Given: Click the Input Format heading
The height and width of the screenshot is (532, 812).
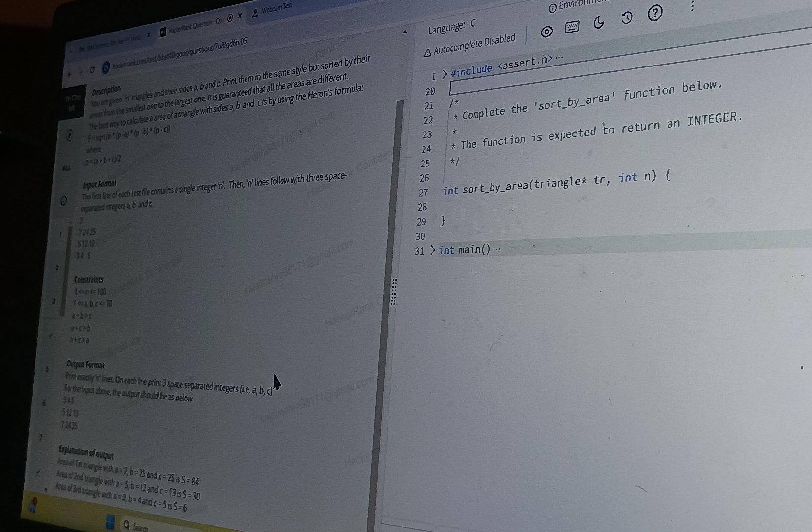Looking at the screenshot, I should point(100,184).
